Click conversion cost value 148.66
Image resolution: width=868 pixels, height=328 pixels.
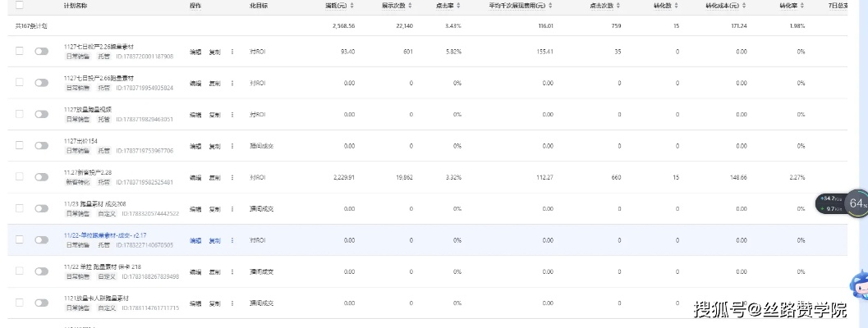click(738, 178)
